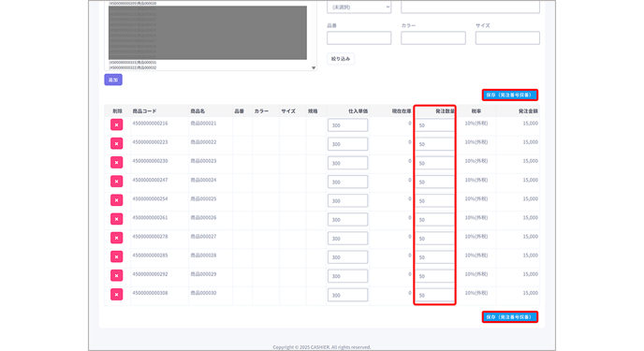Edit the 仕入単価 field for 商品000021

(347, 125)
